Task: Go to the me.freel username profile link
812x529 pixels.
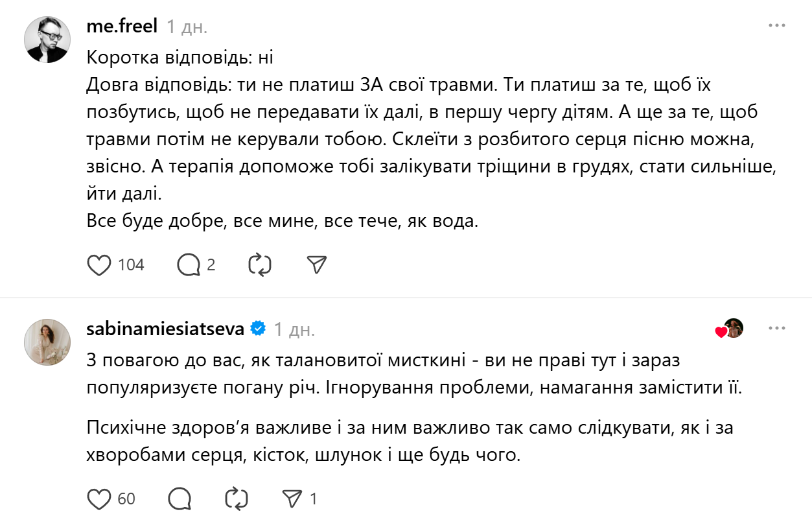Action: 122,27
